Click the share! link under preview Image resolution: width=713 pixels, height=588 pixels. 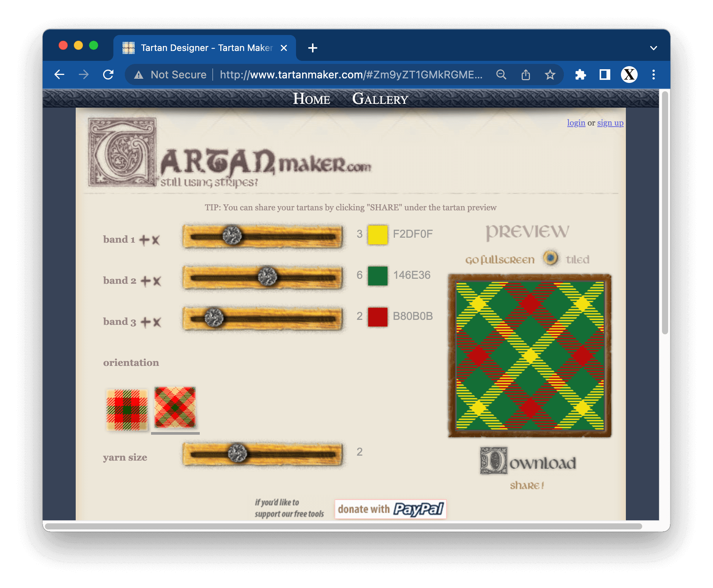(x=527, y=485)
